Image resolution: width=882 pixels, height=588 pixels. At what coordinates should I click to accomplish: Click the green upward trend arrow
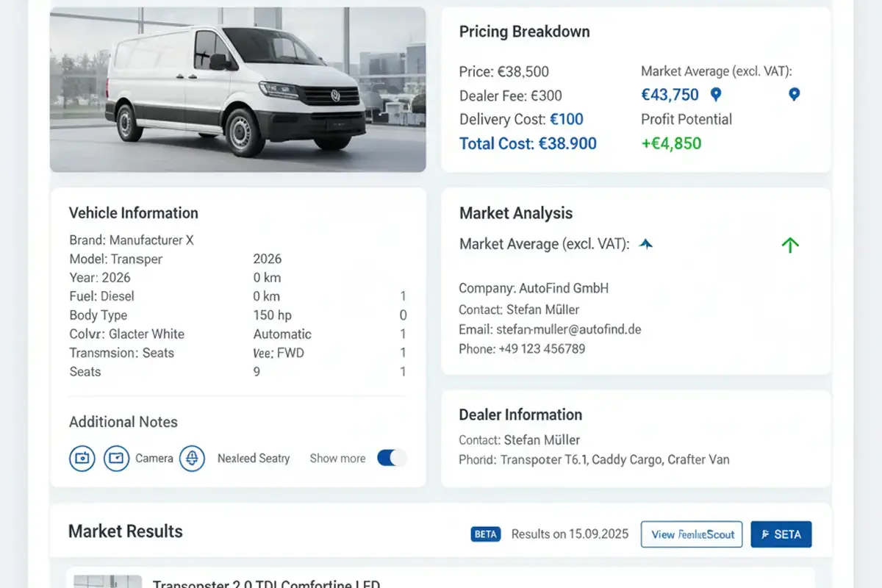pos(791,244)
